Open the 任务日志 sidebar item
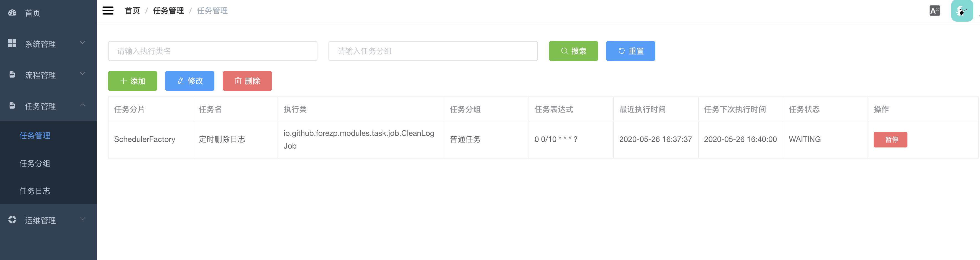Image resolution: width=980 pixels, height=260 pixels. point(35,191)
